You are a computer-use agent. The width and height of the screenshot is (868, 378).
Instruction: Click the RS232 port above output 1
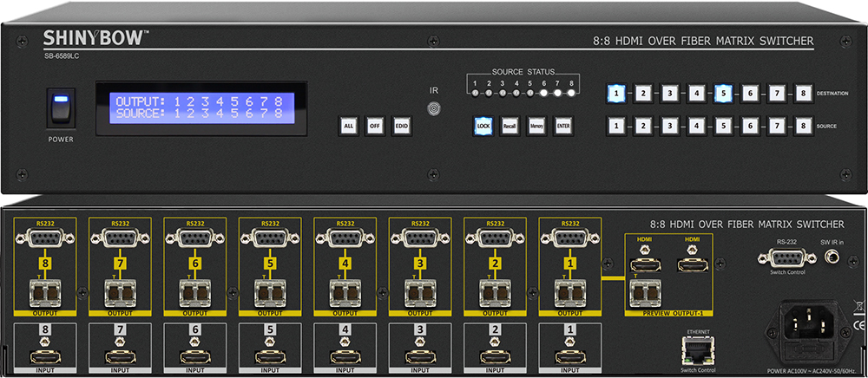click(x=569, y=238)
